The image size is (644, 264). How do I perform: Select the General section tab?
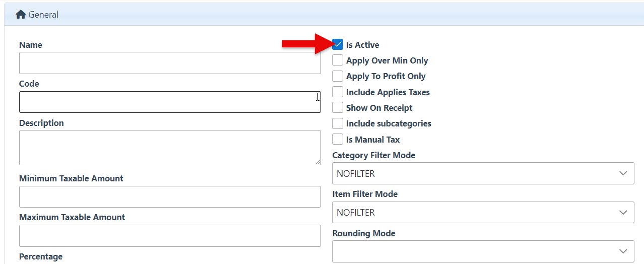pos(43,15)
